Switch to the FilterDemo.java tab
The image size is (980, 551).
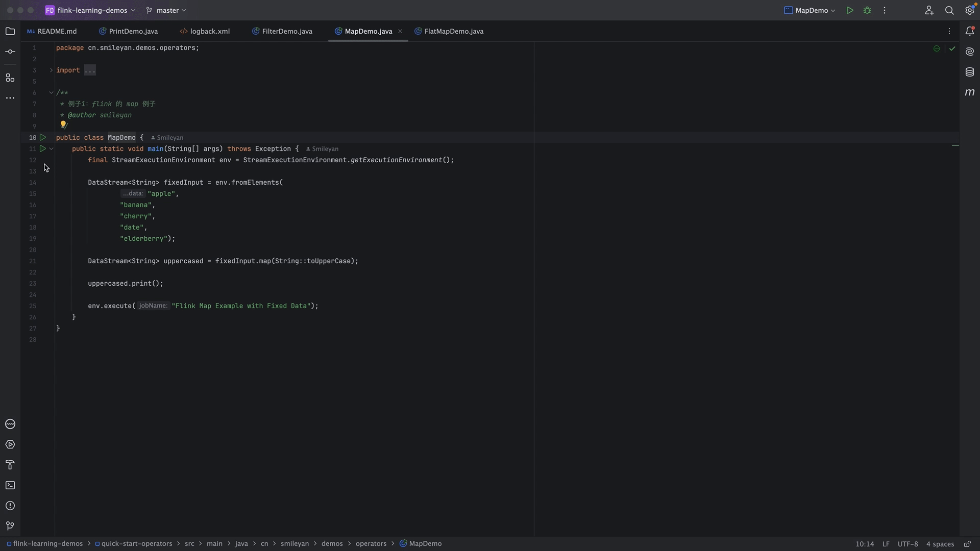click(286, 32)
